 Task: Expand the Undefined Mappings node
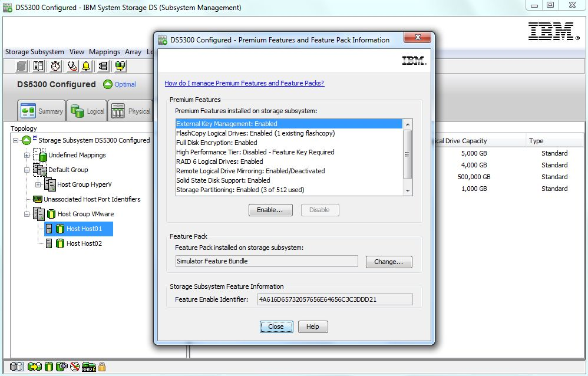coord(27,155)
